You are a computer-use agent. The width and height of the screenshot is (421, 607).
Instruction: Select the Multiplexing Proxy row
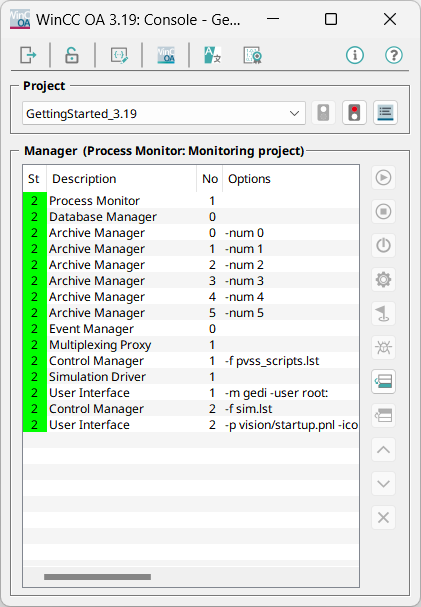tap(191, 345)
